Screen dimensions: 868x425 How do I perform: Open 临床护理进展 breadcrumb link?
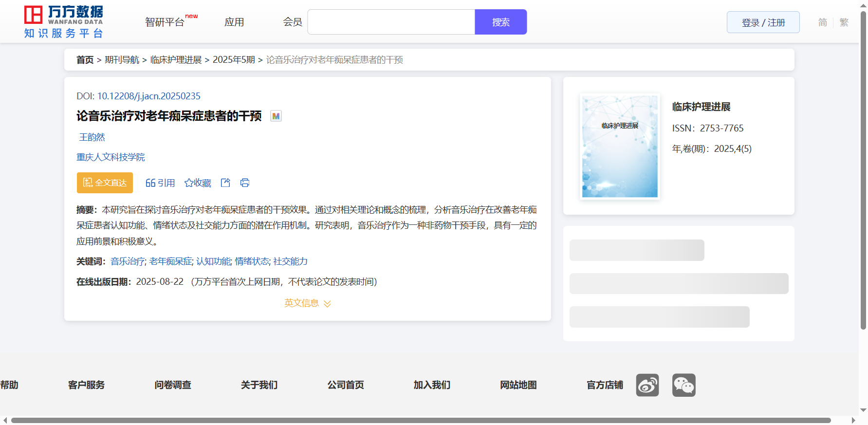(x=176, y=60)
